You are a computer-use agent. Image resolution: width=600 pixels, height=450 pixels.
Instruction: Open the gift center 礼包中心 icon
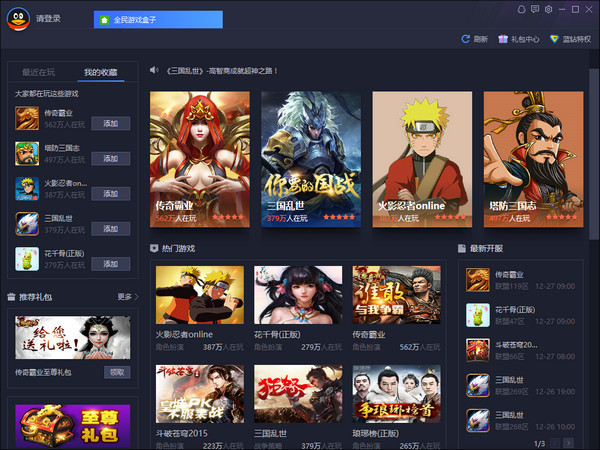point(503,39)
